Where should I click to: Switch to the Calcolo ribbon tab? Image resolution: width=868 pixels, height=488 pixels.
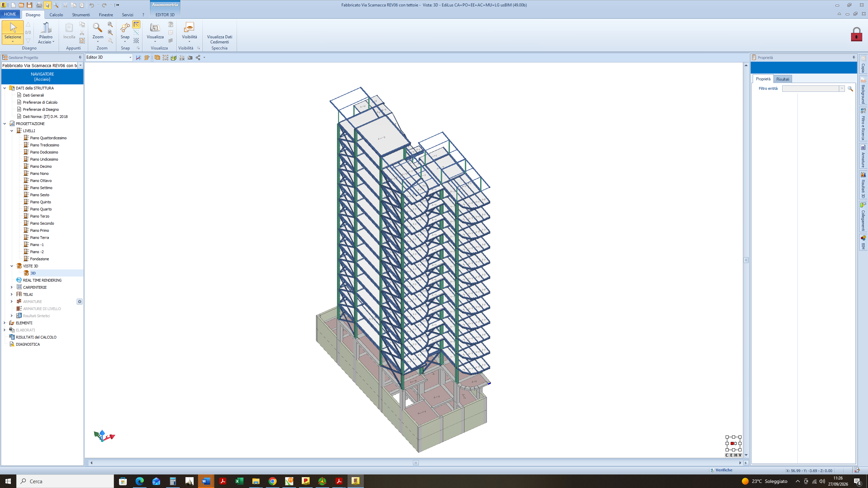point(56,15)
